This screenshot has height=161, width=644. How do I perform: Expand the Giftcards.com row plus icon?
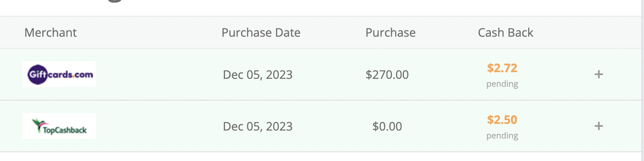click(599, 74)
